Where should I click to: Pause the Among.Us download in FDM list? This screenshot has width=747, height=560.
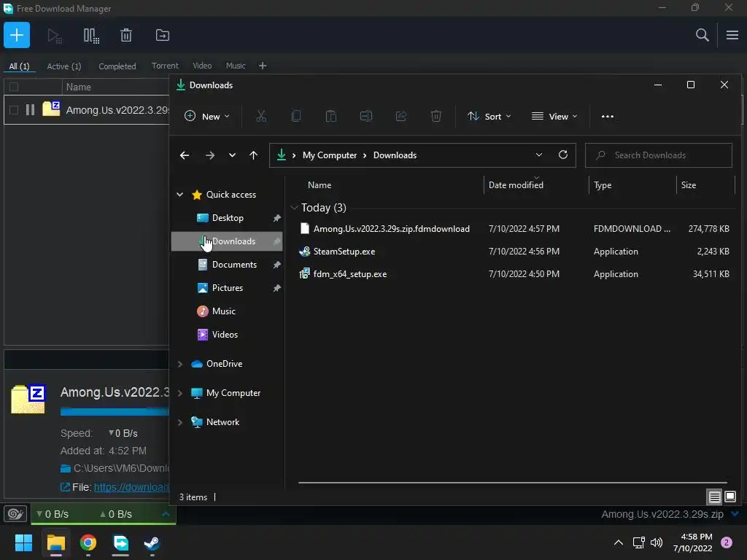click(30, 110)
